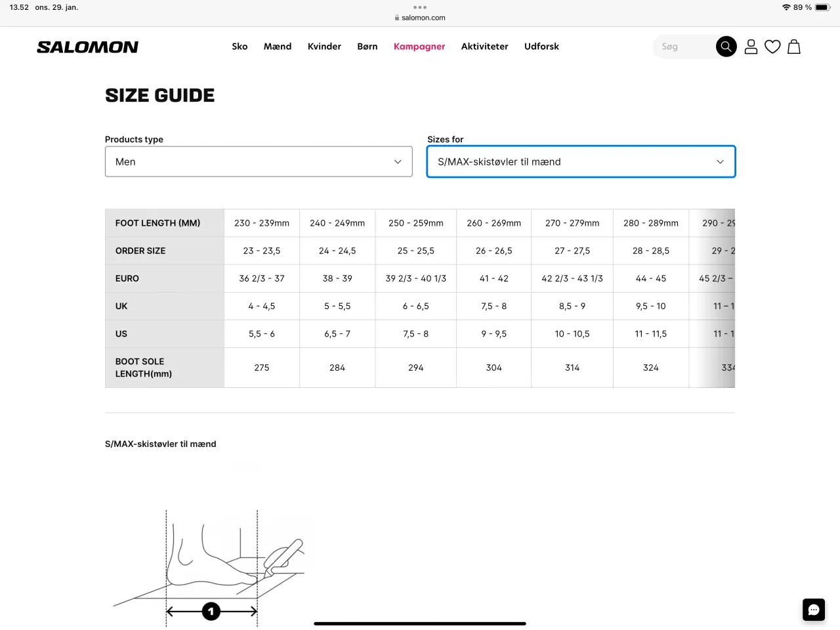Click boot sole length 294
The image size is (840, 630).
pyautogui.click(x=416, y=367)
